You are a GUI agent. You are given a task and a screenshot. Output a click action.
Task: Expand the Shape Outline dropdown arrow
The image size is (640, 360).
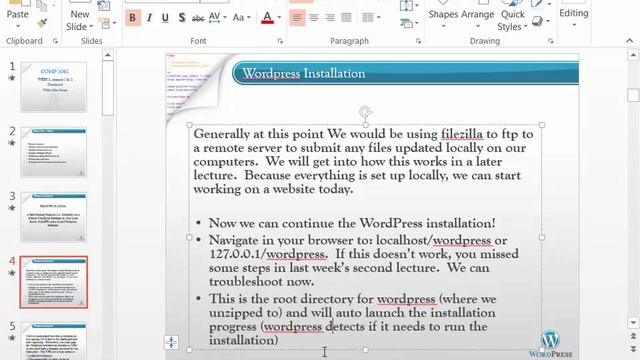549,4
